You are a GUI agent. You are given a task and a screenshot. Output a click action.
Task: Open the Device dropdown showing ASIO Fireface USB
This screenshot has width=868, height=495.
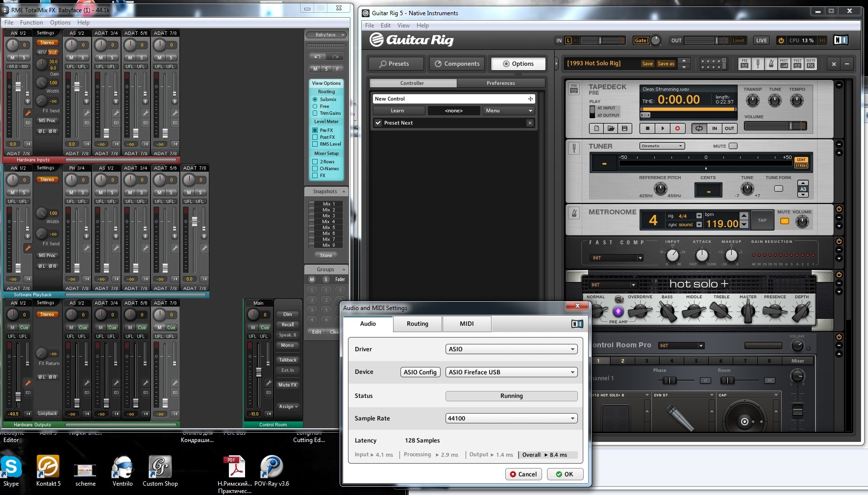(x=512, y=372)
